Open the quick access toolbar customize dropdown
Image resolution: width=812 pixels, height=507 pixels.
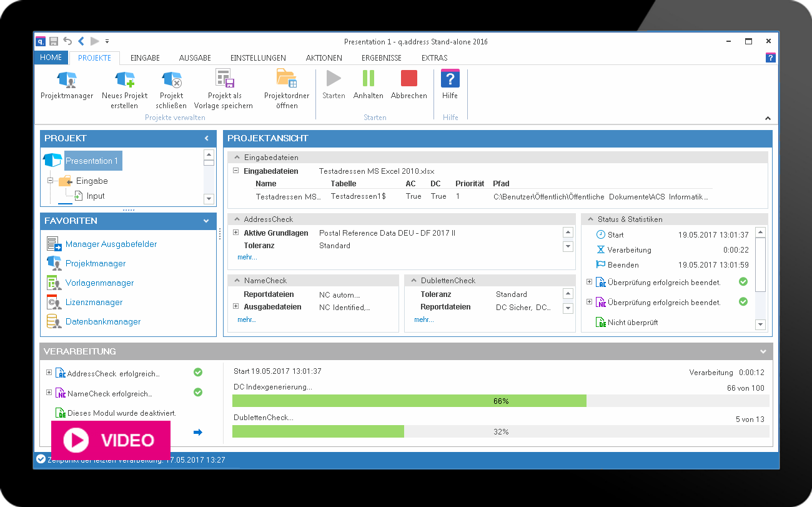107,42
